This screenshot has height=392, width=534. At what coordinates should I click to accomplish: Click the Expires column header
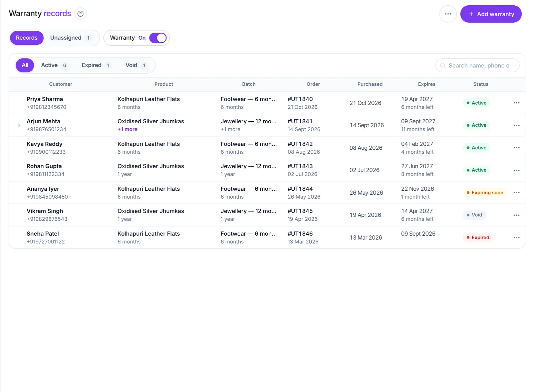(x=427, y=84)
